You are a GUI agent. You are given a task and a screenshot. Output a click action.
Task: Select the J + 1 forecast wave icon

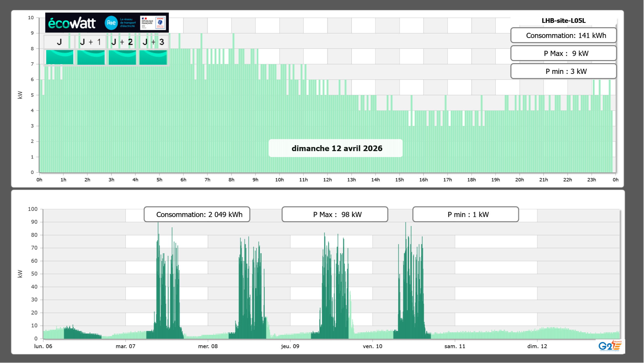(x=91, y=57)
